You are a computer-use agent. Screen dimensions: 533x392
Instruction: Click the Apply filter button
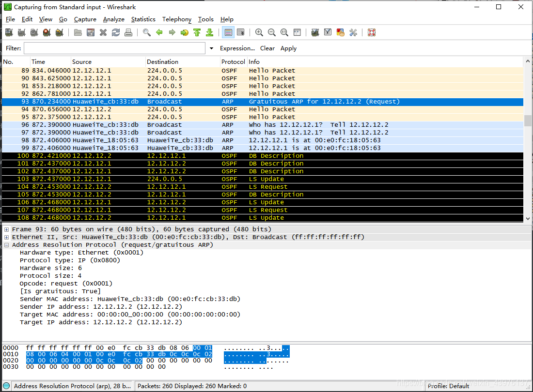coord(288,48)
